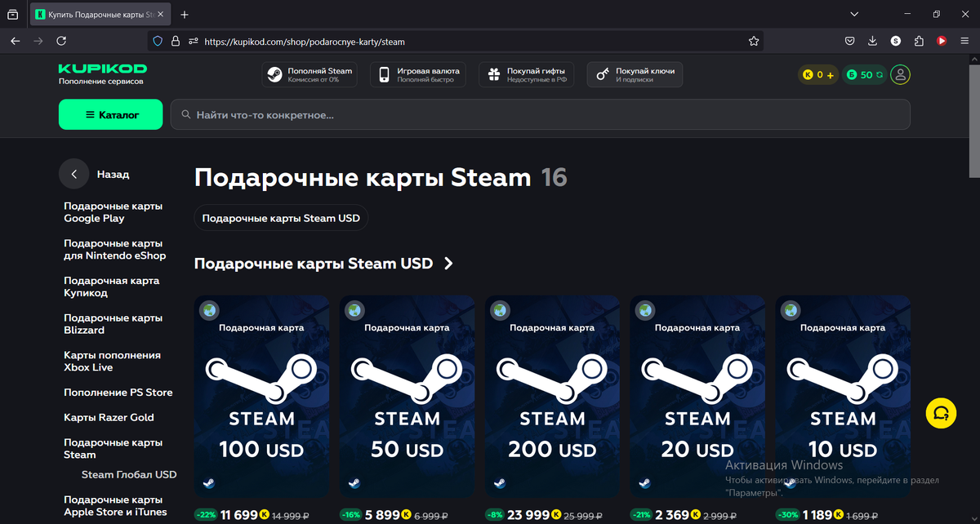Bookmark this page with the star icon
This screenshot has width=980, height=524.
click(x=754, y=41)
